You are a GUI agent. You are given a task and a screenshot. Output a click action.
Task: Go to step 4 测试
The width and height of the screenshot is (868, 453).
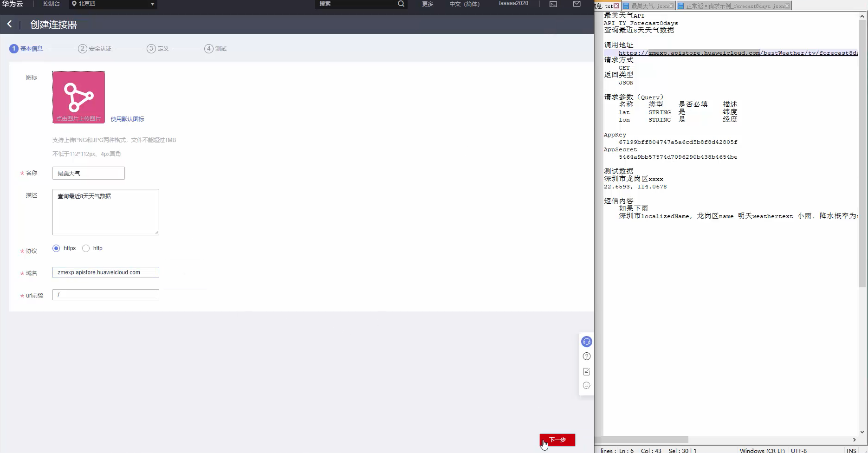[x=215, y=49]
